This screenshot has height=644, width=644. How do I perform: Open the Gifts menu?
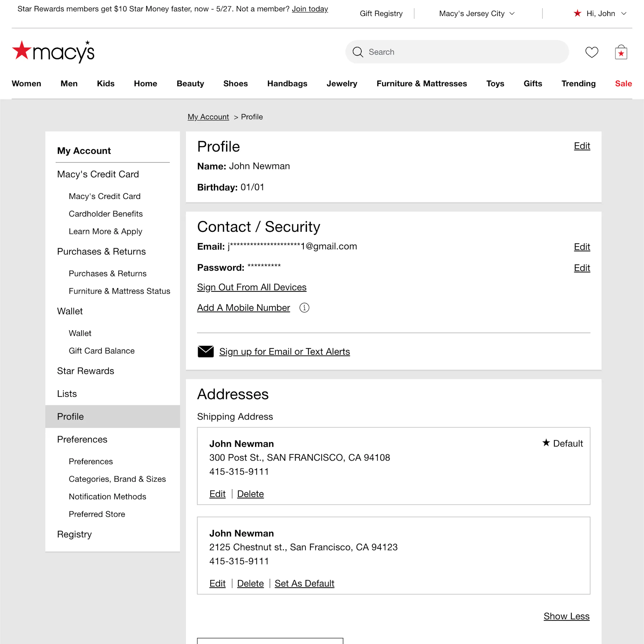pyautogui.click(x=533, y=83)
